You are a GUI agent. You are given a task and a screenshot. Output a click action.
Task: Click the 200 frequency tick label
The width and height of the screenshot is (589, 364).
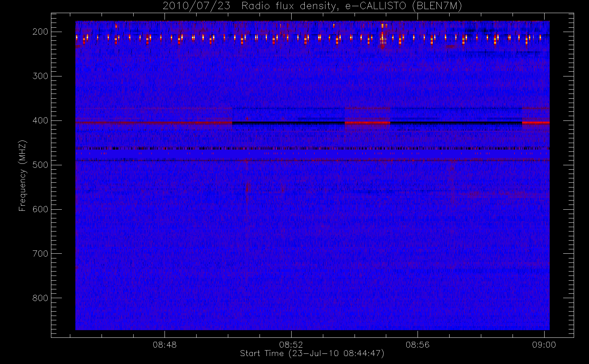[x=40, y=32]
